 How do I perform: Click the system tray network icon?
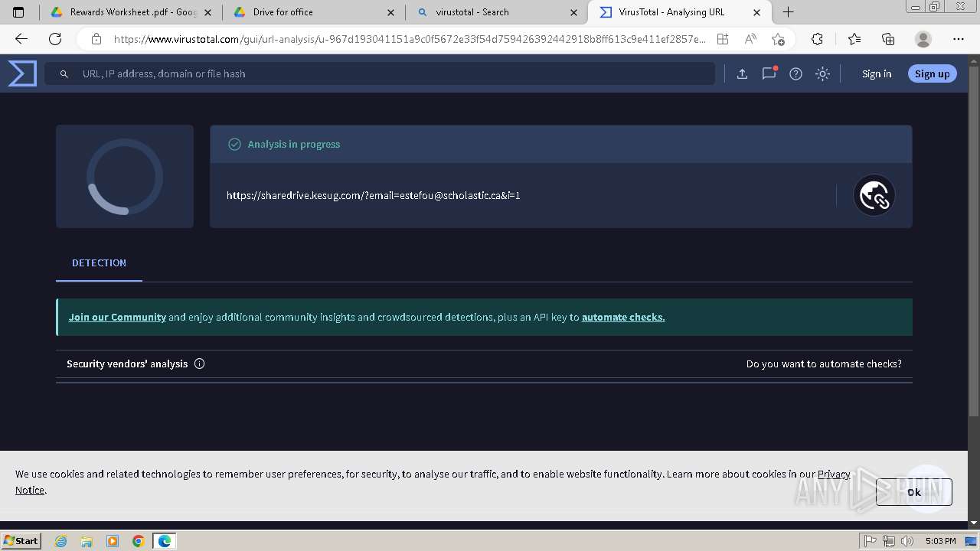point(889,541)
